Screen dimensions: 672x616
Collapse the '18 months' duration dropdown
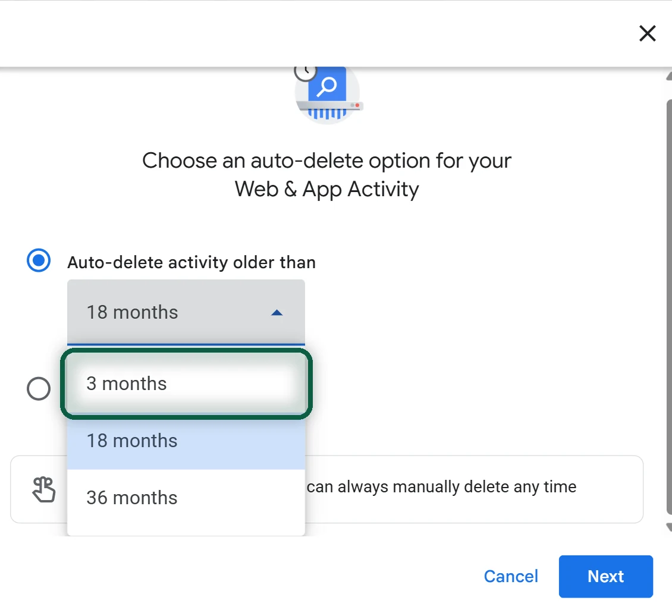tap(186, 312)
